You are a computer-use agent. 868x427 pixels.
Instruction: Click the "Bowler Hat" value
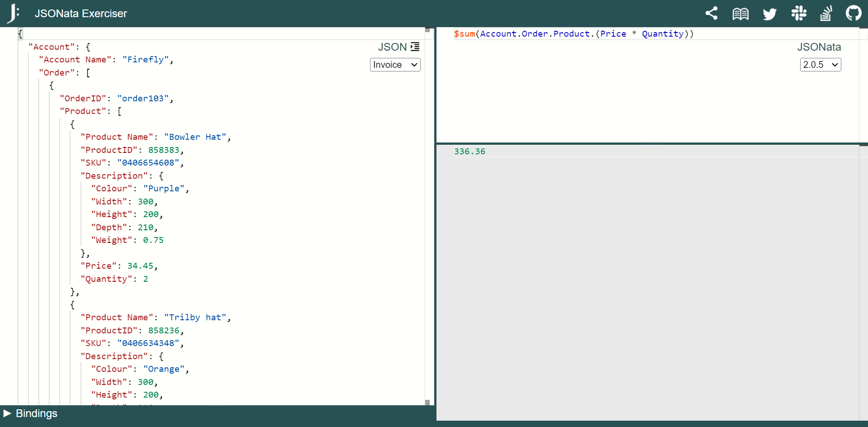coord(195,137)
